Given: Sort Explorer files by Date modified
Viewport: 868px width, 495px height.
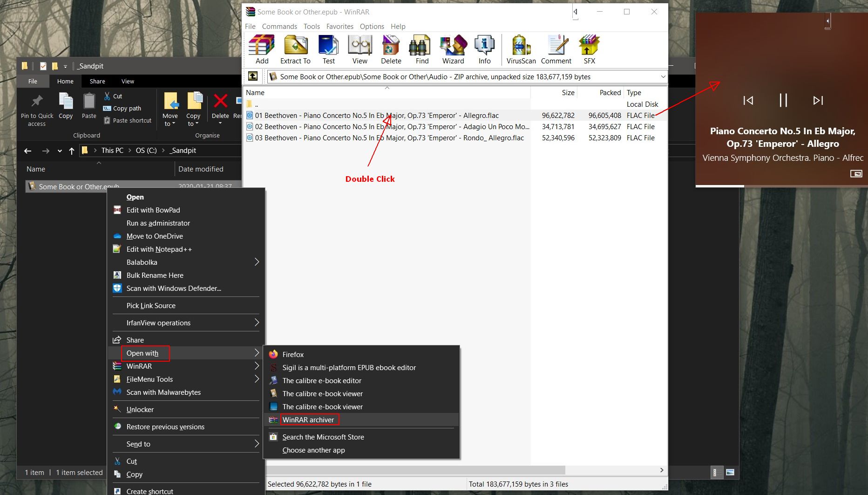Looking at the screenshot, I should (x=208, y=169).
